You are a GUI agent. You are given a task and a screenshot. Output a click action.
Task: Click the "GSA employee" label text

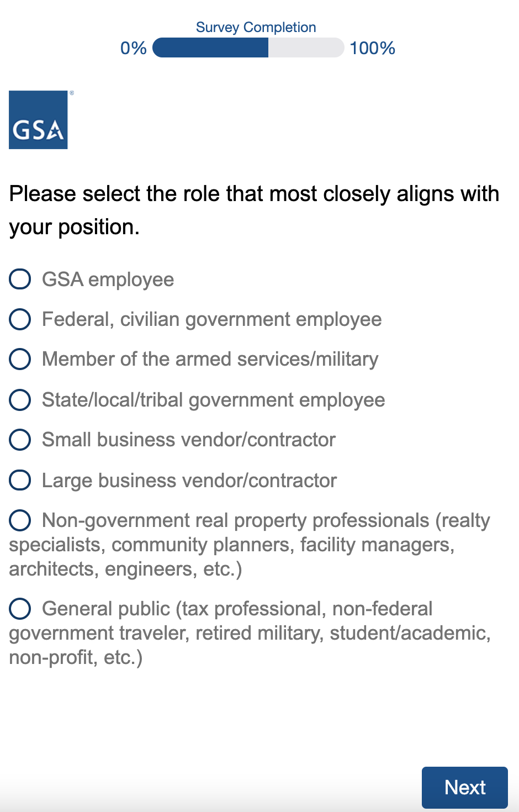pos(108,280)
